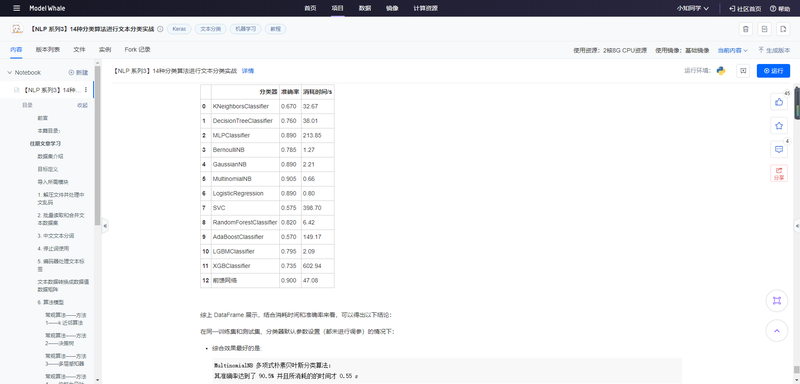Click the purple fullscreen frame icon
This screenshot has width=800, height=384.
tap(777, 301)
